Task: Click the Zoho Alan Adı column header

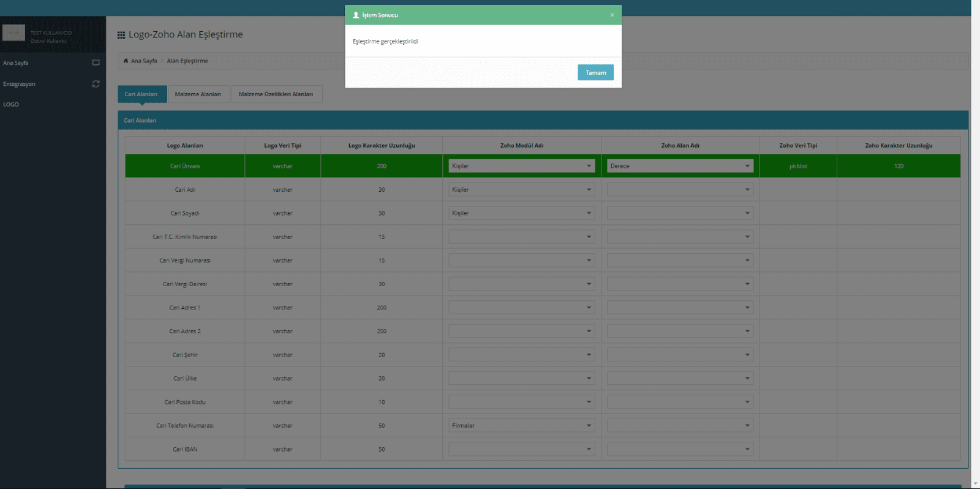Action: (x=680, y=145)
